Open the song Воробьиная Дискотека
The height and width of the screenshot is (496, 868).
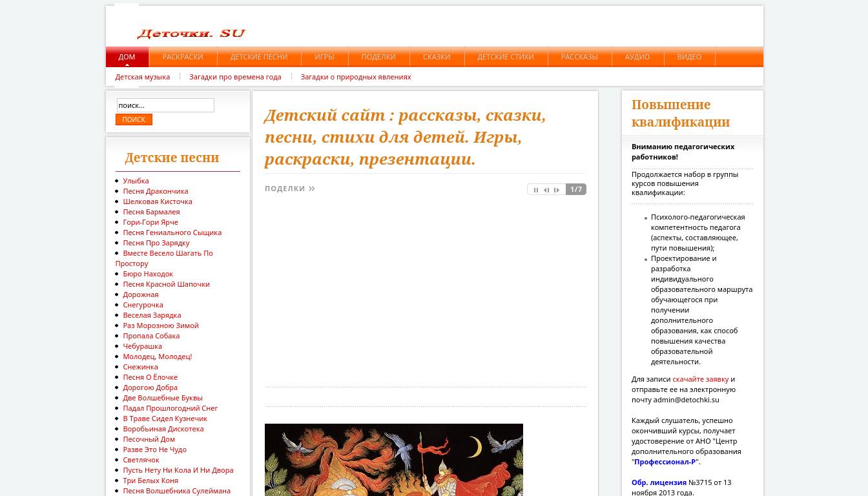(163, 429)
